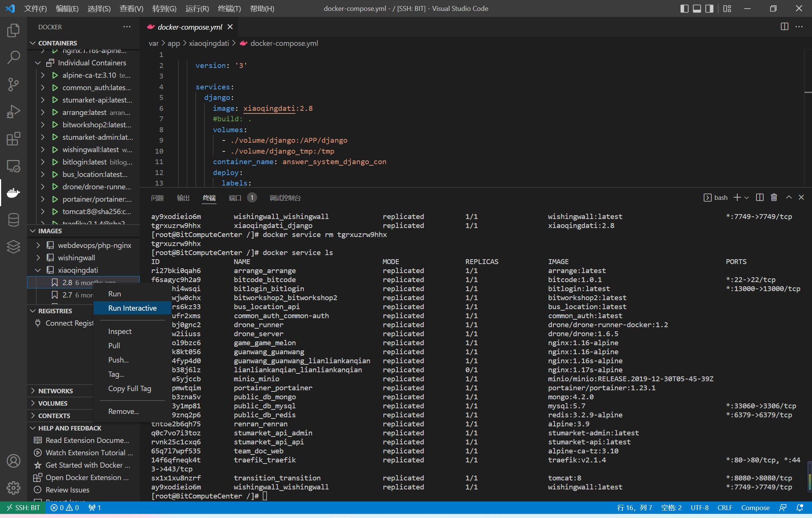Image resolution: width=812 pixels, height=518 pixels.
Task: Choose Run Interactive in context menu
Action: [132, 308]
